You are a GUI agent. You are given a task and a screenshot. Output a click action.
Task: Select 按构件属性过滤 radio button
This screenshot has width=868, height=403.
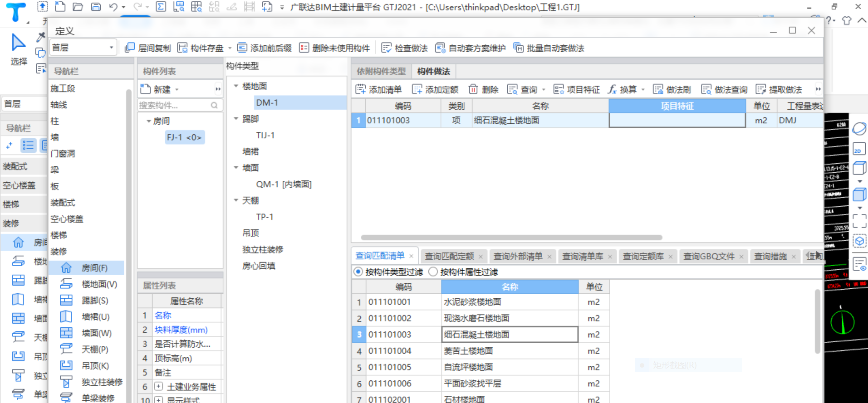tap(433, 272)
